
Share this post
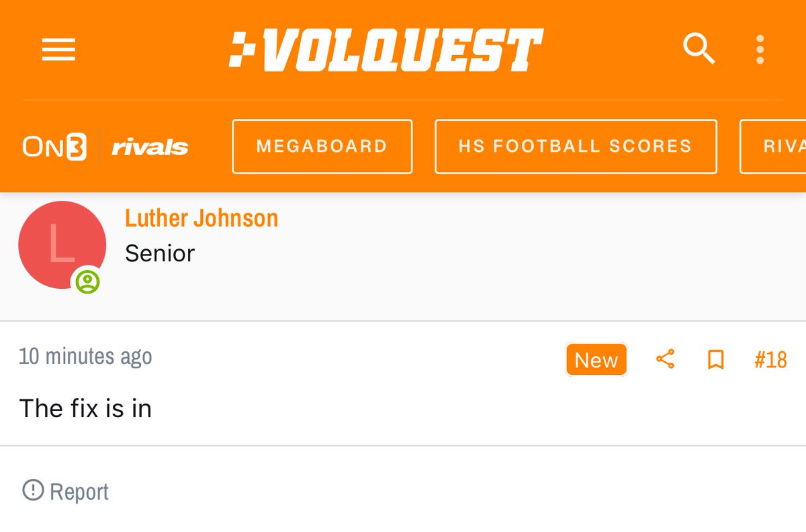pos(665,359)
